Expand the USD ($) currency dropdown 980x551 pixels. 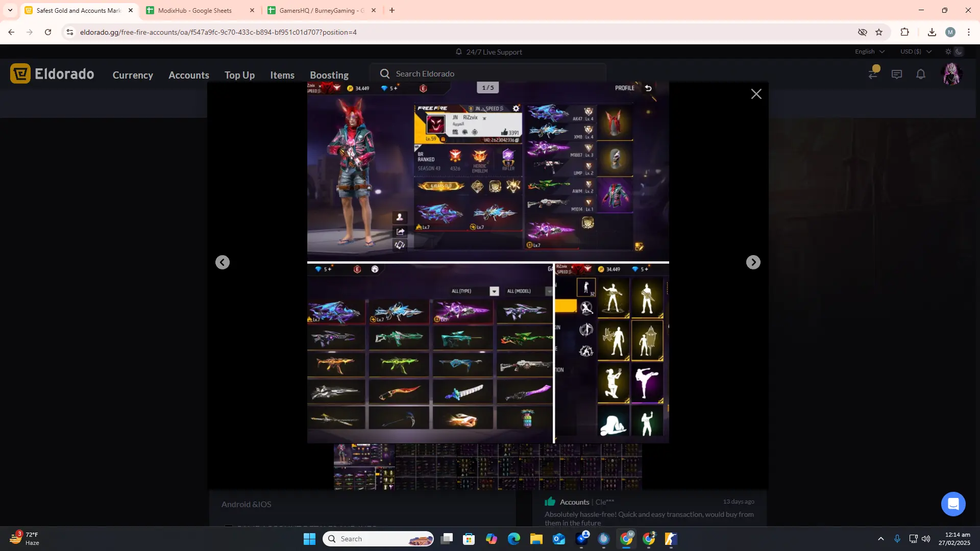pos(916,52)
